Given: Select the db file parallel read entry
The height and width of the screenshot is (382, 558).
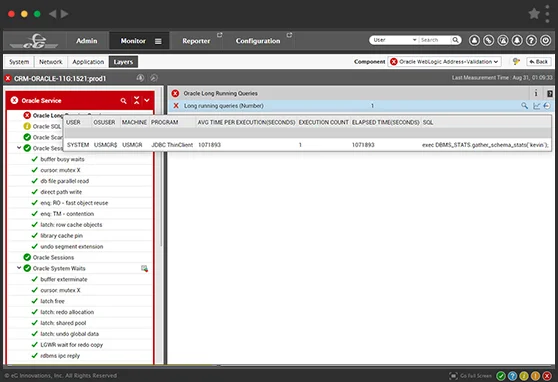Looking at the screenshot, I should (x=65, y=181).
